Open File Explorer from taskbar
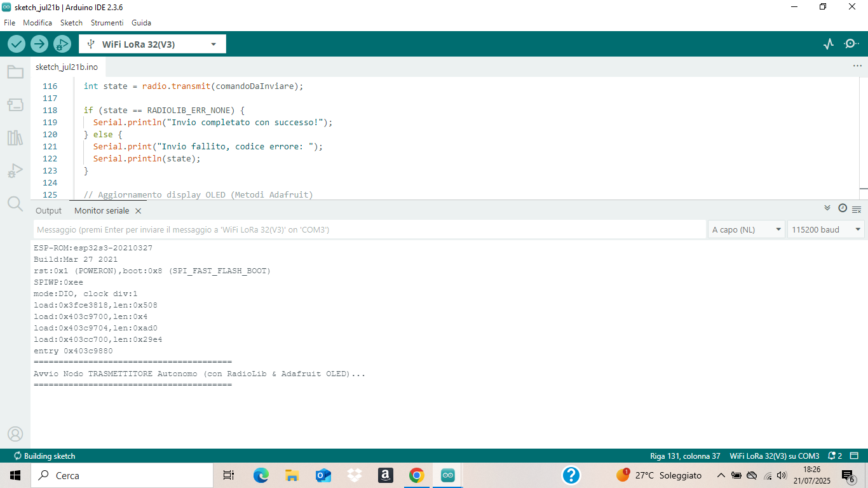Viewport: 868px width, 488px height. point(292,475)
